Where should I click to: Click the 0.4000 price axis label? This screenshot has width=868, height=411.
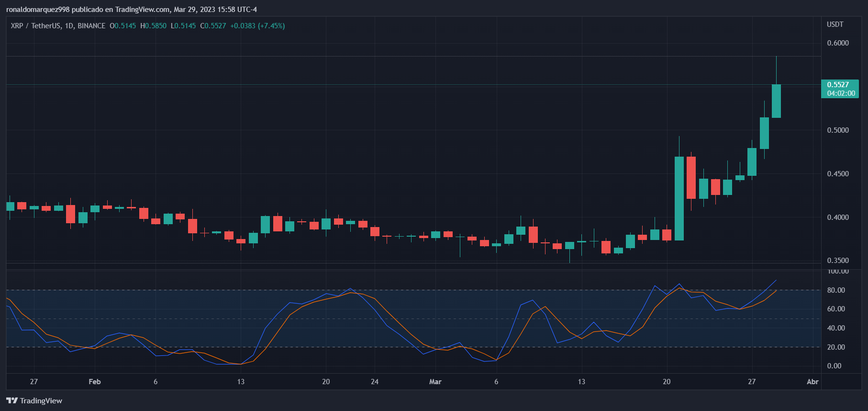(838, 217)
